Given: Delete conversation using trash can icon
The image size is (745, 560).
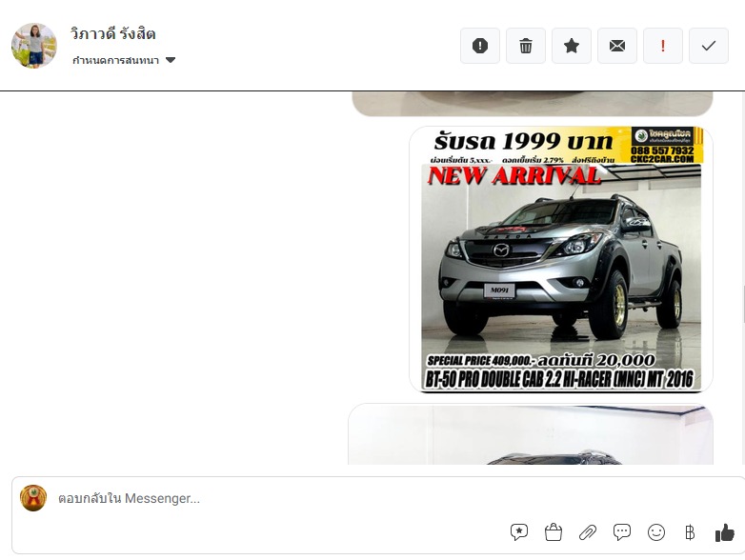Looking at the screenshot, I should pos(526,46).
